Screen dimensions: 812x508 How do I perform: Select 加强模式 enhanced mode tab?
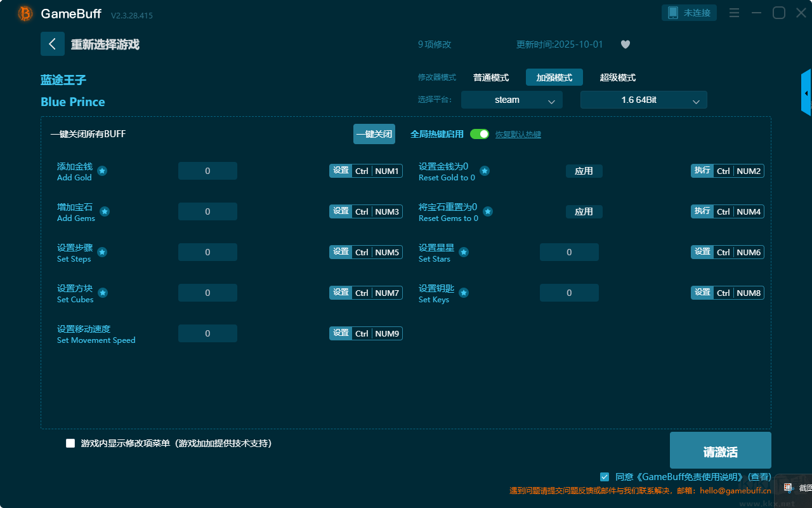(554, 77)
